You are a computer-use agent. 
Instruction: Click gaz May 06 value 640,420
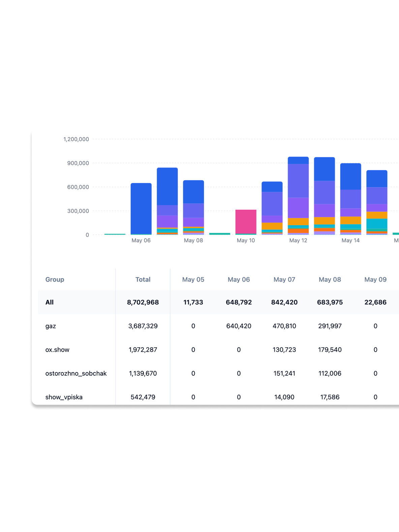[239, 326]
